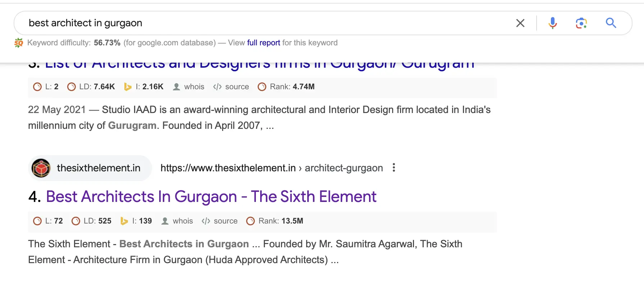Open Google Lens image search

coord(581,23)
